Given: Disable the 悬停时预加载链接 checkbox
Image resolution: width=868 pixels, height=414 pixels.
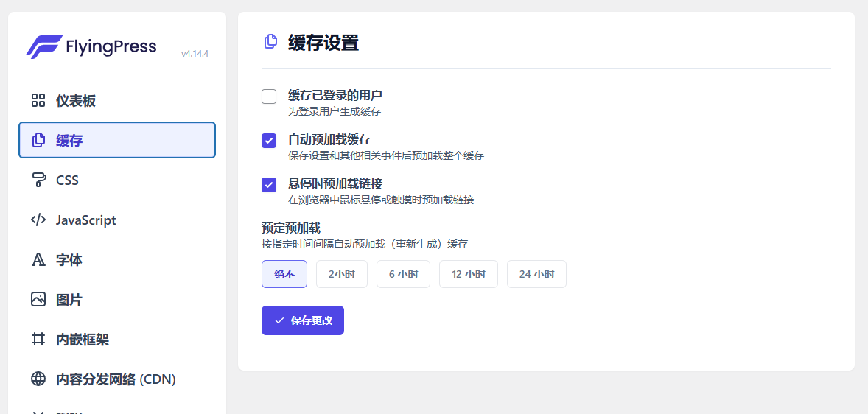Looking at the screenshot, I should 269,185.
